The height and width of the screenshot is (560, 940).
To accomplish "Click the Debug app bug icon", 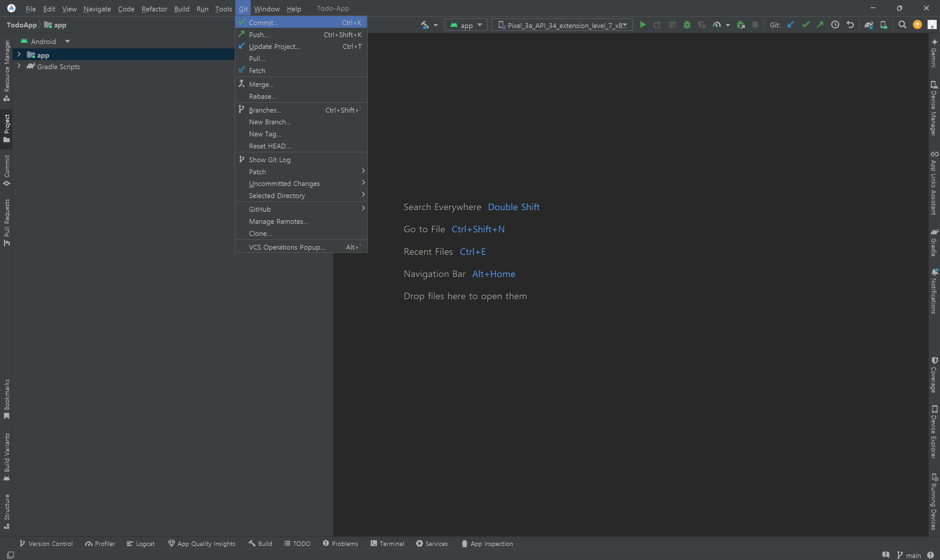I will click(687, 25).
